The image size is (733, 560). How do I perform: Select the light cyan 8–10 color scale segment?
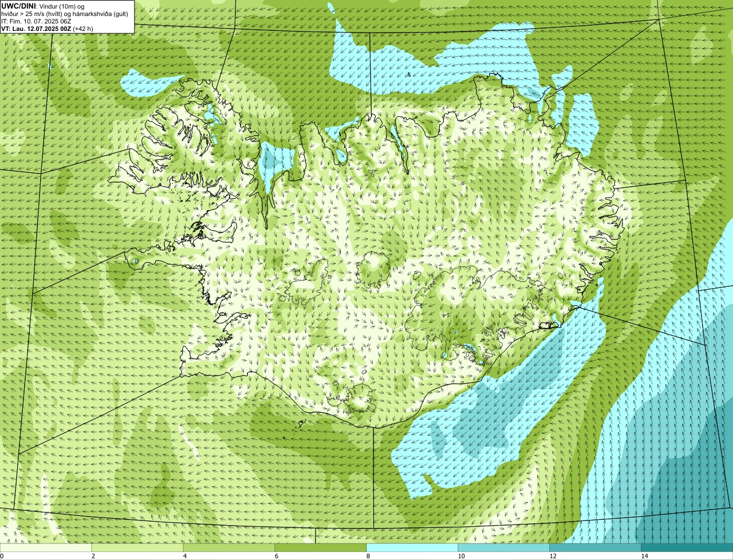412,547
